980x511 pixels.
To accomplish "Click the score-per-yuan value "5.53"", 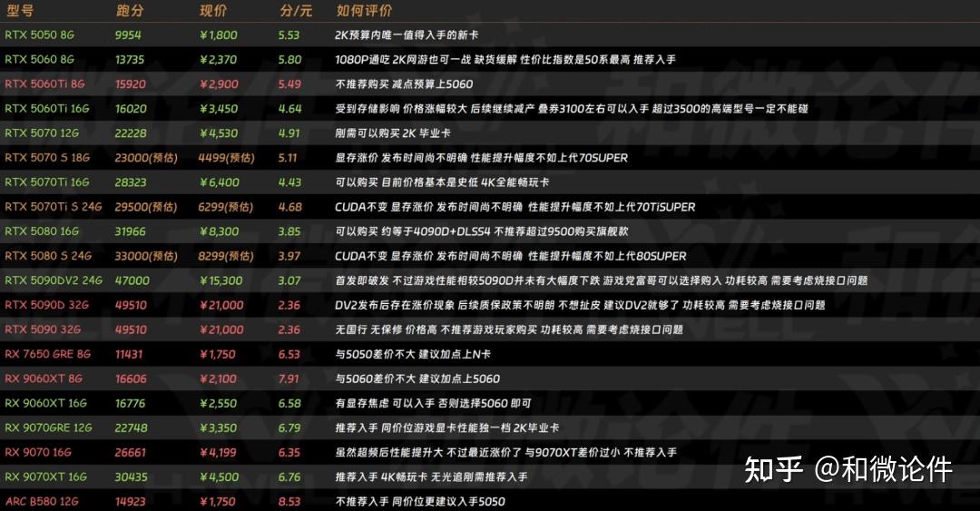I will click(x=289, y=35).
